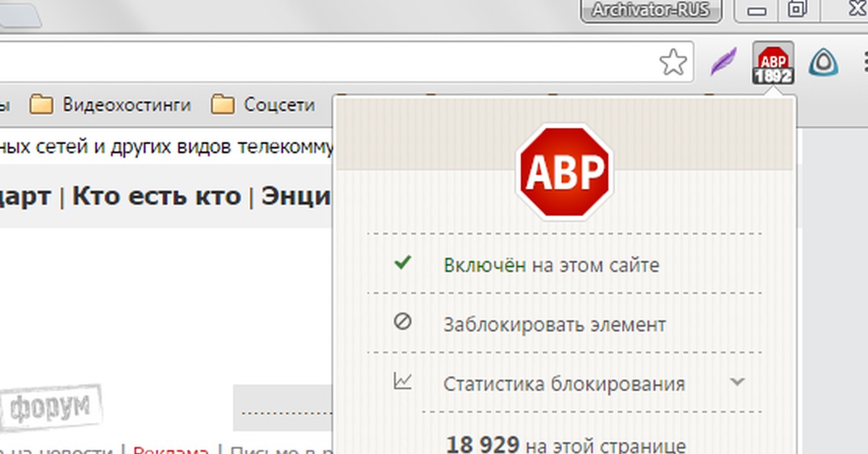The width and height of the screenshot is (868, 454).
Task: Click the bookmark star icon in address bar
Action: [673, 63]
